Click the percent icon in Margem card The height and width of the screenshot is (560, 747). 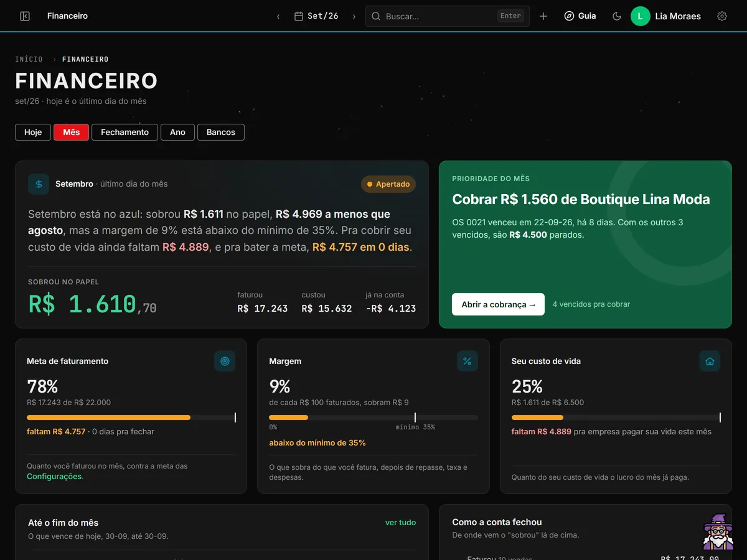(x=467, y=361)
